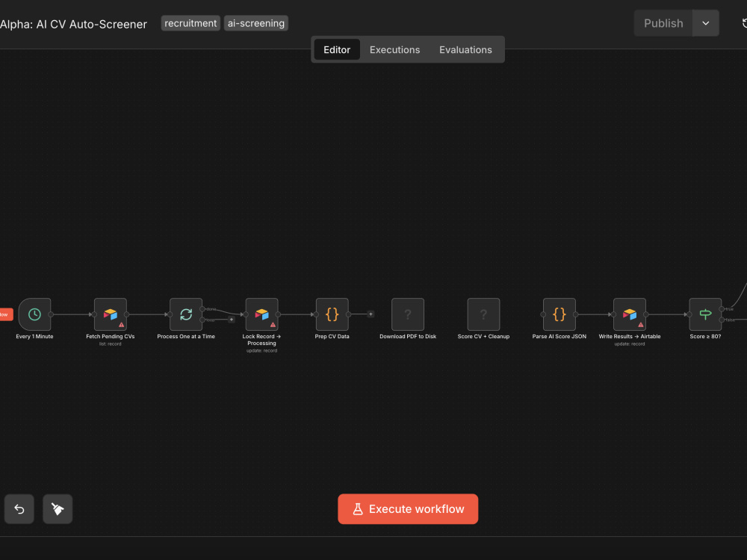Click the output connector of Every 1 Minute node
Viewport: 747px width, 560px height.
51,314
